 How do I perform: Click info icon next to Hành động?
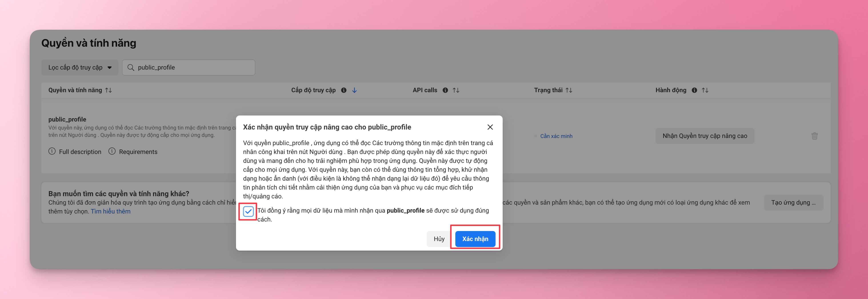694,90
